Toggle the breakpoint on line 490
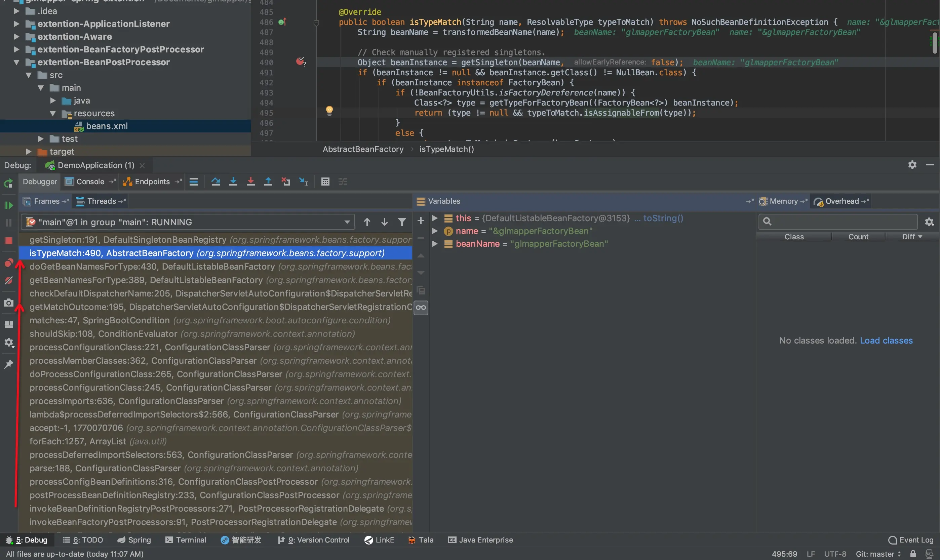The height and width of the screenshot is (560, 940). click(x=300, y=62)
